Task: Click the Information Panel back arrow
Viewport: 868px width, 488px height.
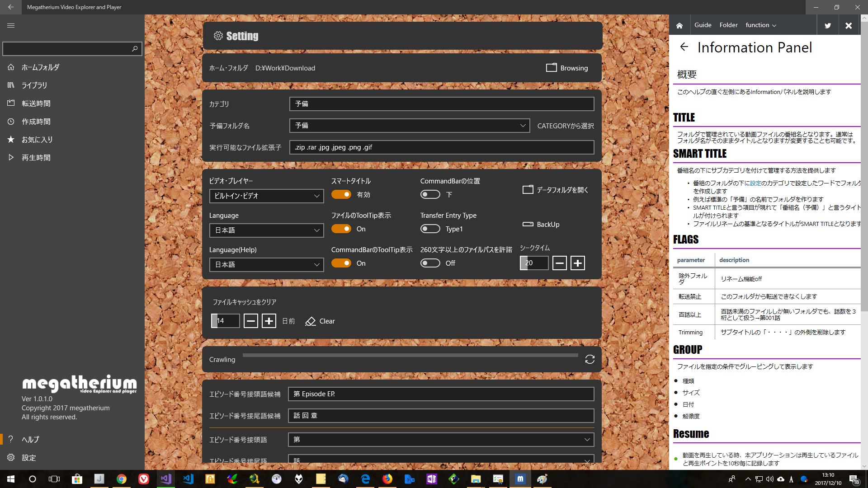Action: pos(684,47)
